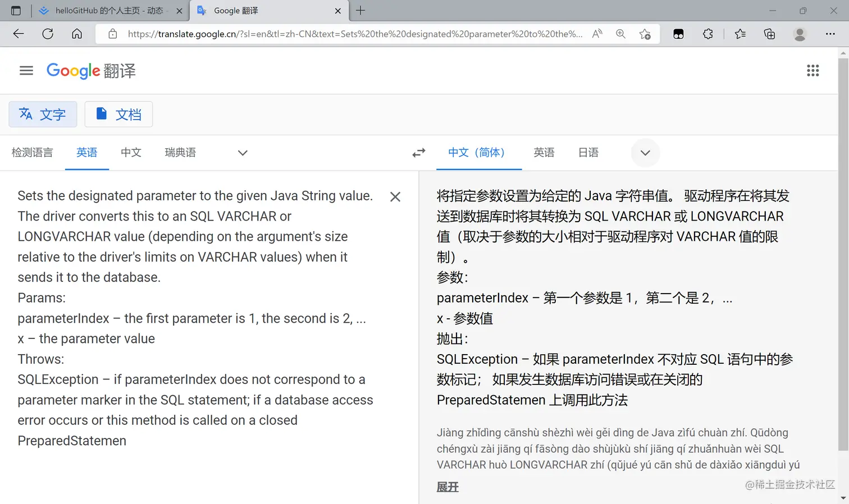849x504 pixels.
Task: Click the translated line 'x - 参数值'
Action: pyautogui.click(x=465, y=319)
